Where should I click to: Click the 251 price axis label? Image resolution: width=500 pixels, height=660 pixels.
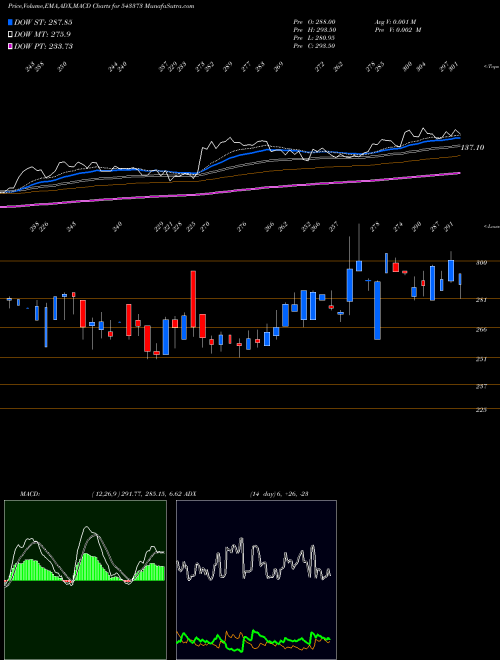coord(481,359)
